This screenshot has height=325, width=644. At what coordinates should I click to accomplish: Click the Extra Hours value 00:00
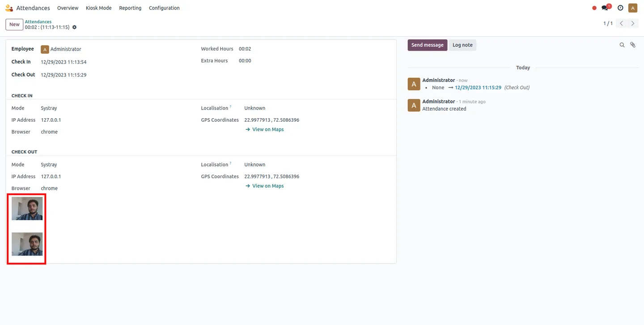coord(245,61)
